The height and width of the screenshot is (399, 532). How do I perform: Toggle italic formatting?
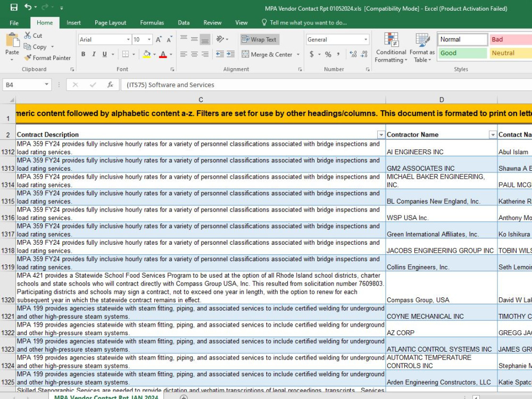click(x=94, y=54)
